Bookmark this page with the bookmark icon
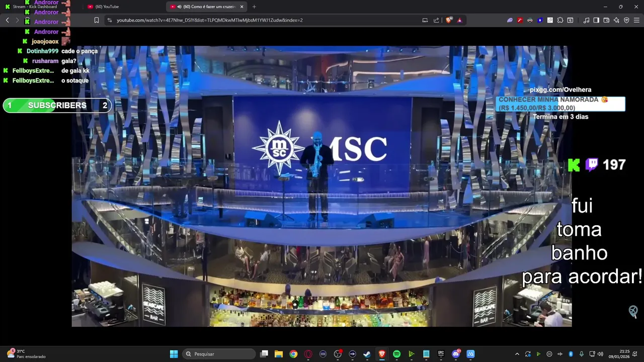The width and height of the screenshot is (644, 362). (97, 20)
